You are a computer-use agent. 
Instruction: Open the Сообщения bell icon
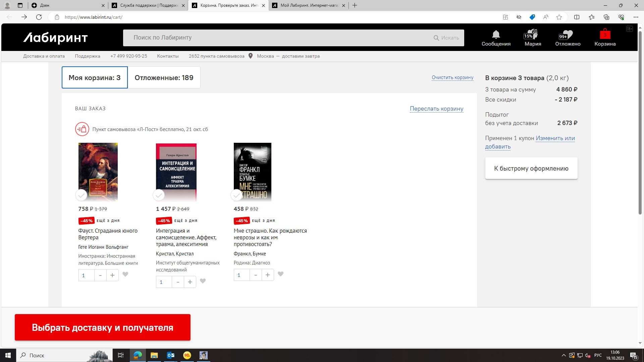496,35
